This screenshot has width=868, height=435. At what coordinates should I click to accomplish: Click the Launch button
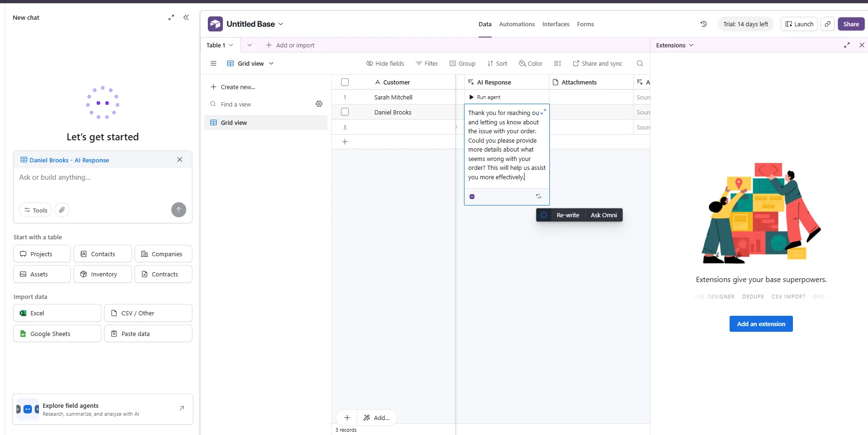(x=799, y=24)
